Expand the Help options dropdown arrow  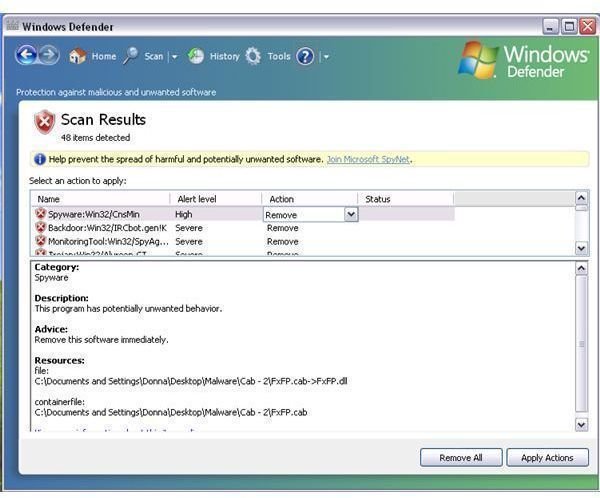326,57
